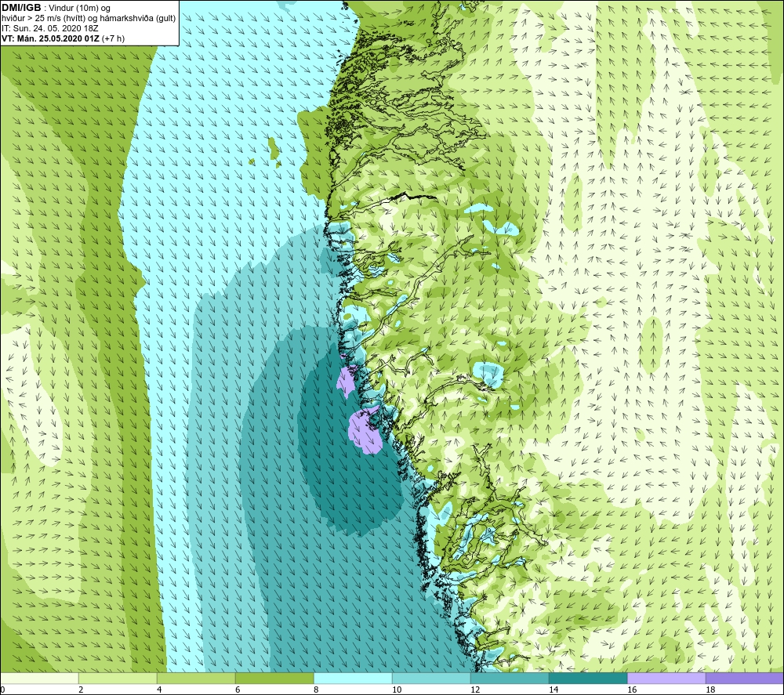Click the larger purple wind-maximum patch offshore
This screenshot has height=695, width=784.
click(x=365, y=431)
